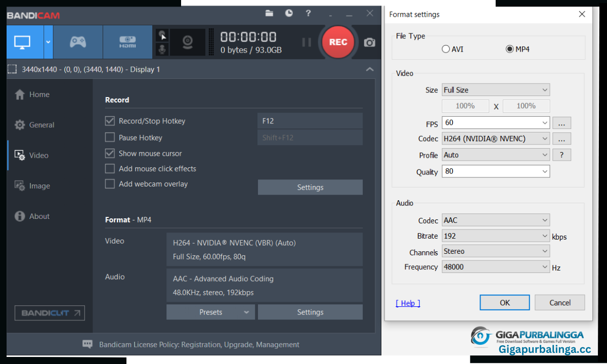Click the 0 bytes / 93.0GB storage text
607x364 pixels.
click(251, 50)
